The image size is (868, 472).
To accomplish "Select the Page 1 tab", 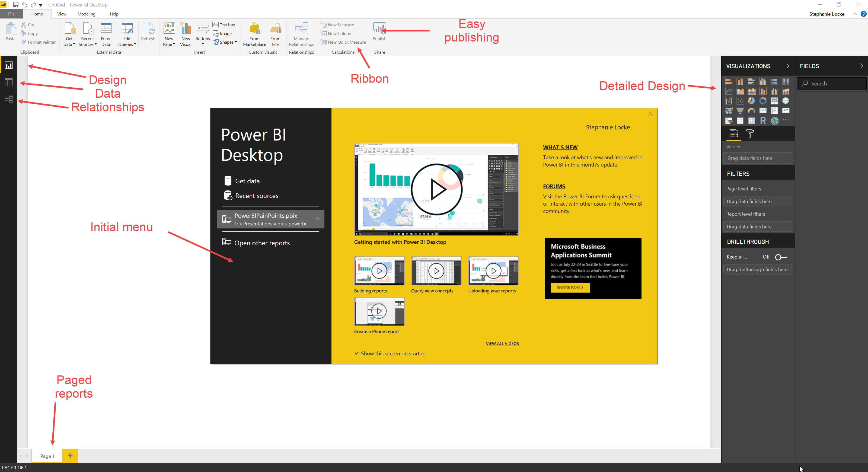I will (47, 456).
